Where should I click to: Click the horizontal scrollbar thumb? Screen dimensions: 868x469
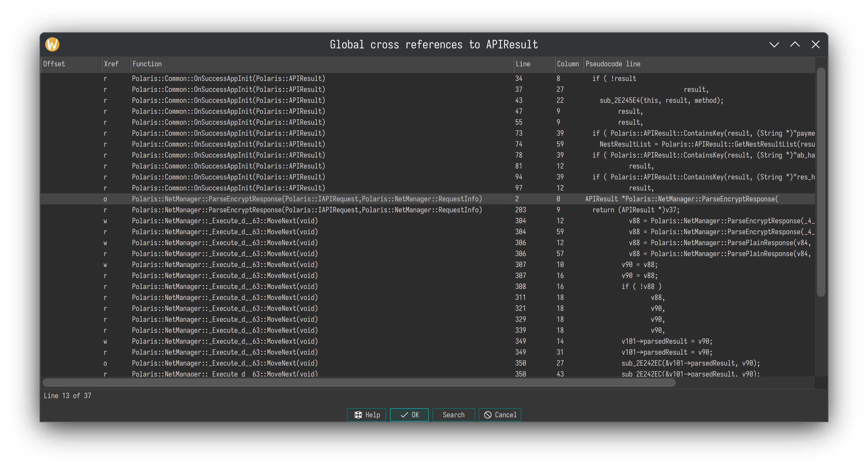(x=359, y=383)
